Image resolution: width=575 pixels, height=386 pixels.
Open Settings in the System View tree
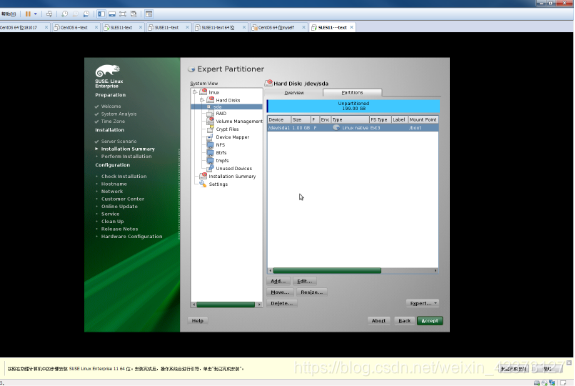[218, 184]
